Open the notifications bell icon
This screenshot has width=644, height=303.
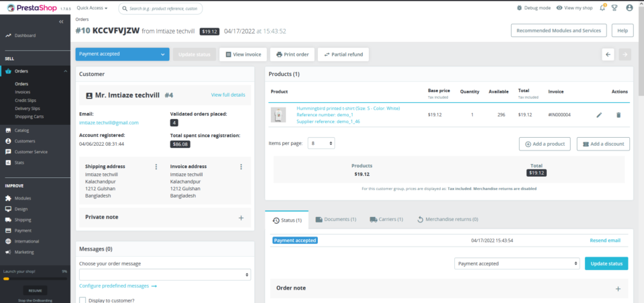603,8
